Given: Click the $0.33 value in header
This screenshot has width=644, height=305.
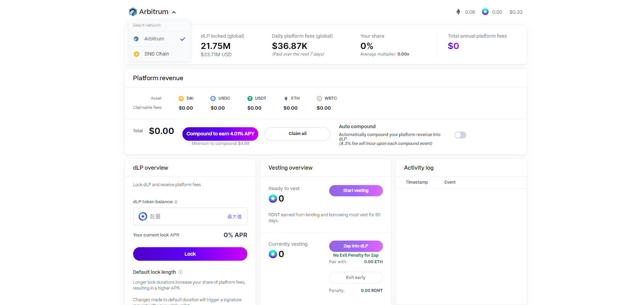Looking at the screenshot, I should click(x=516, y=12).
